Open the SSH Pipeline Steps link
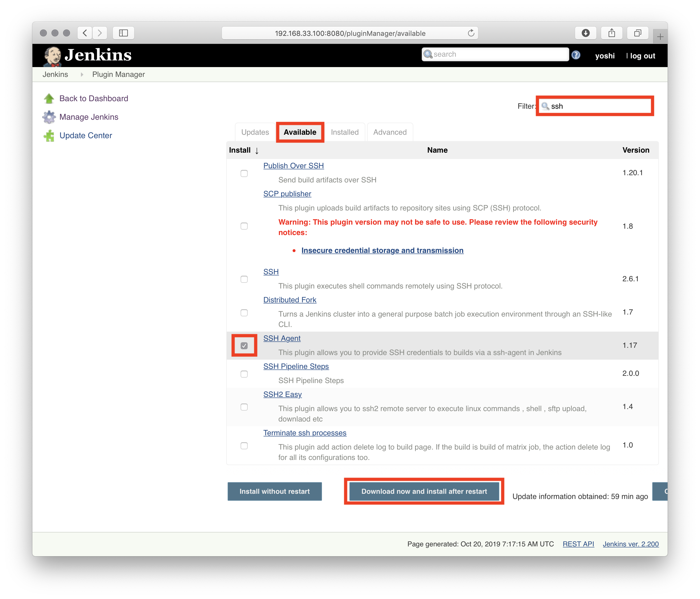The height and width of the screenshot is (599, 700). pyautogui.click(x=296, y=366)
